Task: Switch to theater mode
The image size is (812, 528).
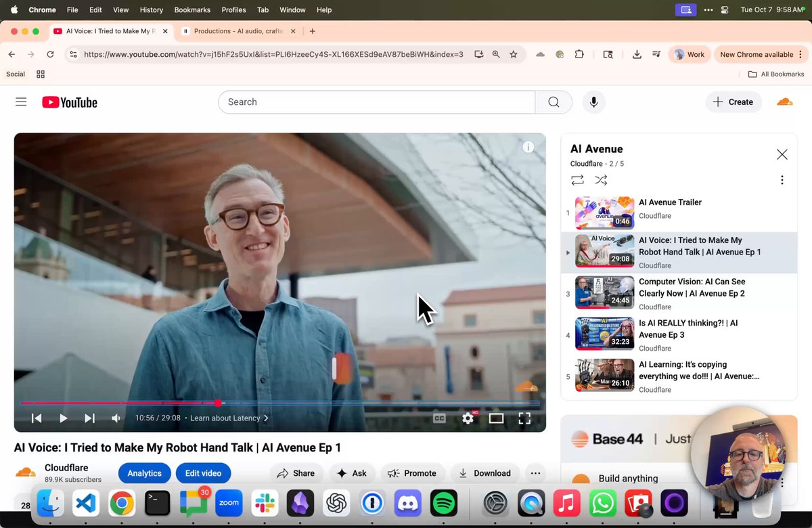Action: point(496,418)
